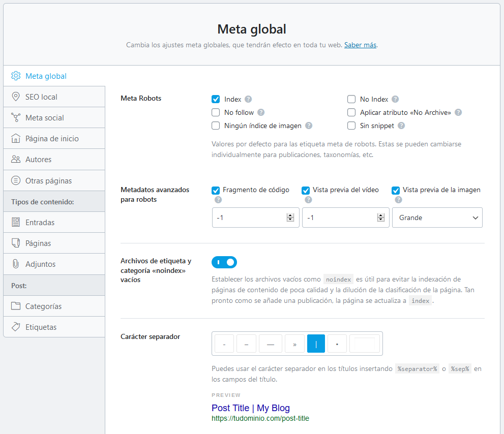Follow the Saber más link
Image resolution: width=504 pixels, height=434 pixels.
click(360, 45)
